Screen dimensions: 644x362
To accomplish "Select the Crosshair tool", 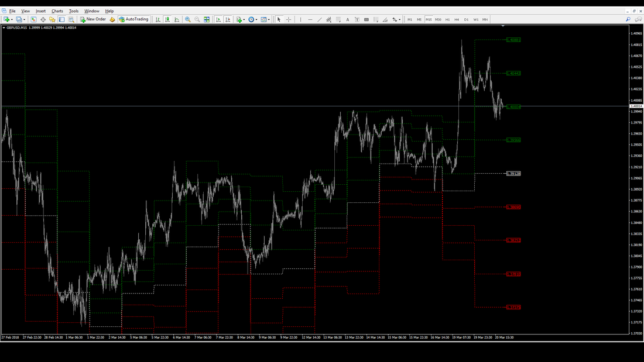I will click(x=289, y=19).
